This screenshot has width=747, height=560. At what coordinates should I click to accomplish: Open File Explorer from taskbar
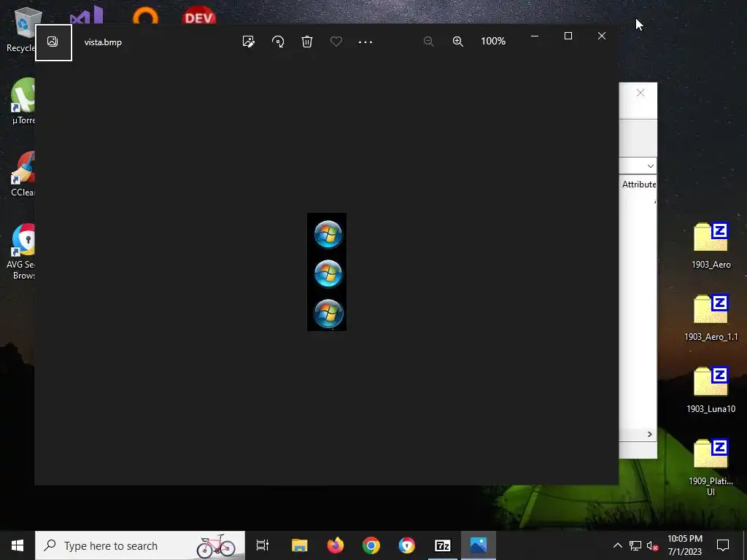tap(299, 545)
